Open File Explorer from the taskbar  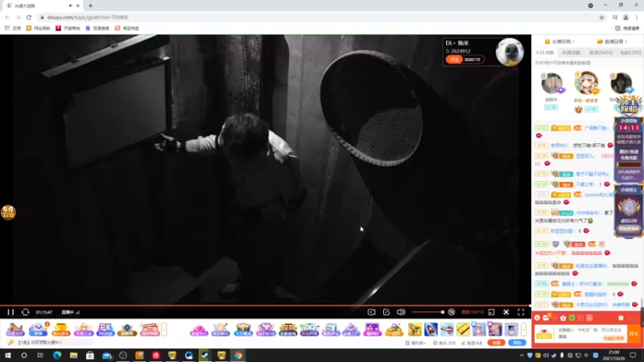(x=73, y=355)
